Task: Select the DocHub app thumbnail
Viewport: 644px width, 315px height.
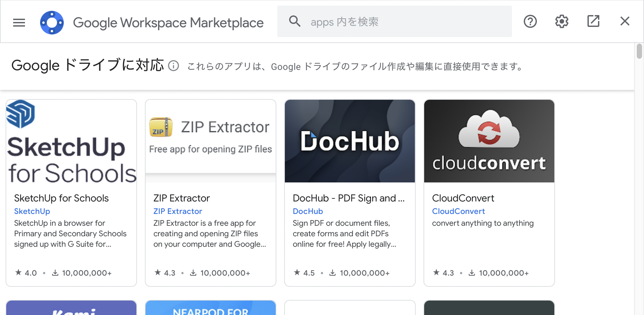Action: pos(350,141)
